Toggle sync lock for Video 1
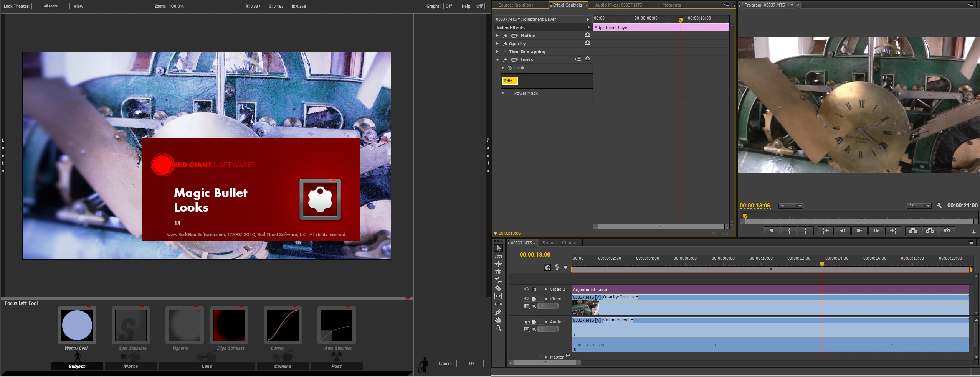This screenshot has width=980, height=377. [534, 299]
